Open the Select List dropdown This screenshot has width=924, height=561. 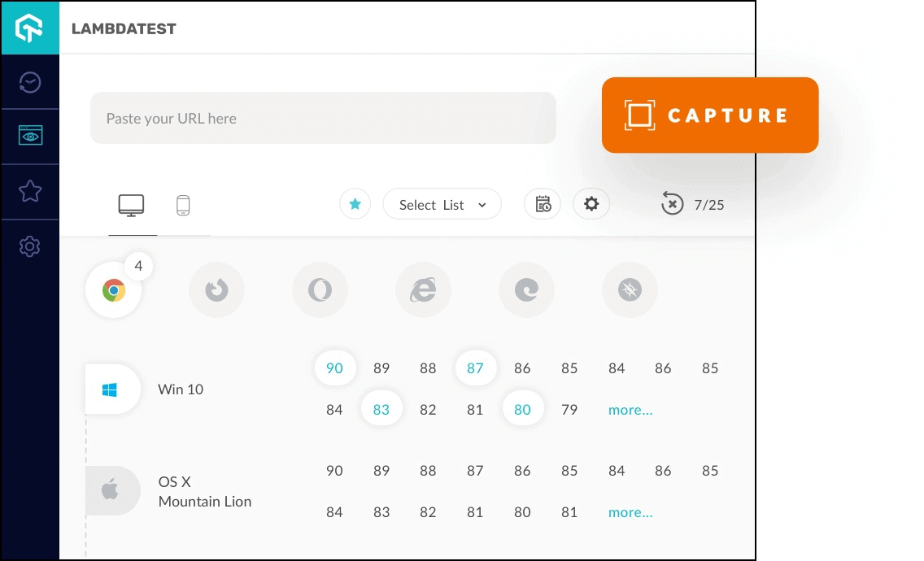[442, 204]
